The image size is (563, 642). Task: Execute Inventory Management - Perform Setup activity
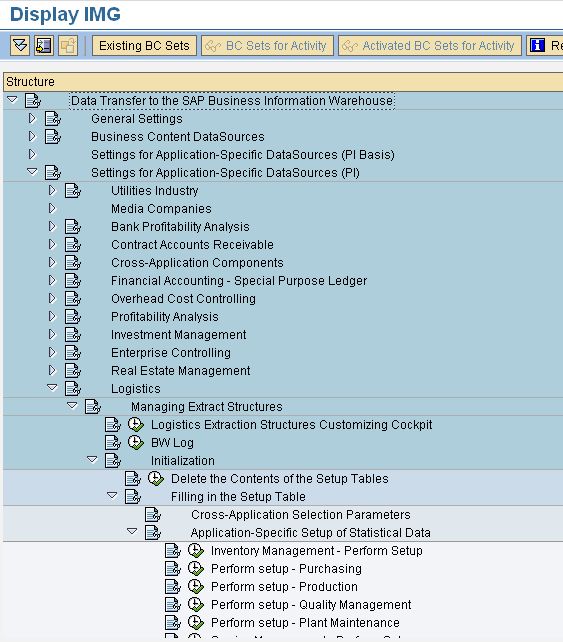pos(196,551)
